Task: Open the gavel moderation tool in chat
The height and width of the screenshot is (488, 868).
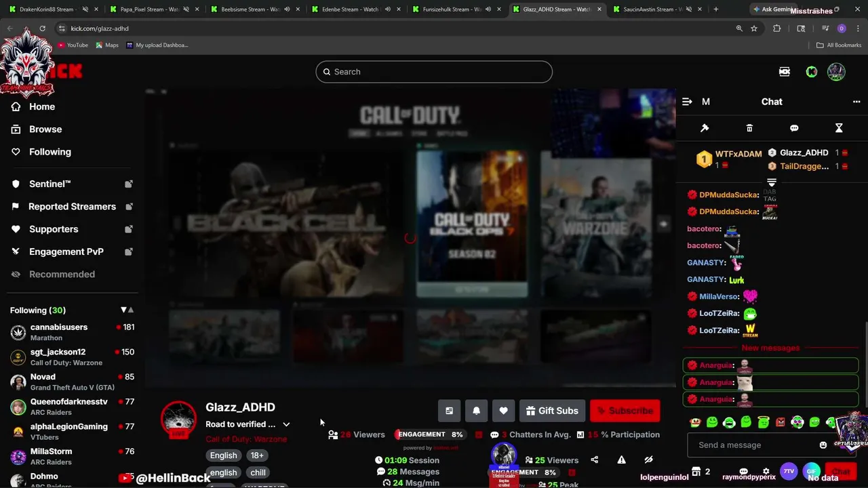Action: 705,128
